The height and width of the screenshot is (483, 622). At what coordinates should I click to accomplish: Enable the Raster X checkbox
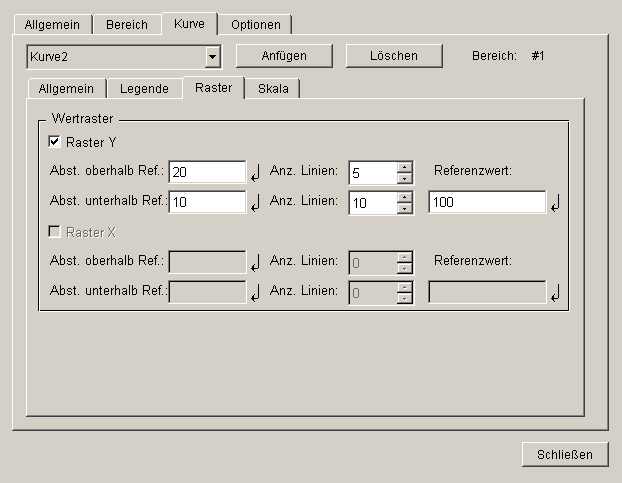tap(54, 232)
